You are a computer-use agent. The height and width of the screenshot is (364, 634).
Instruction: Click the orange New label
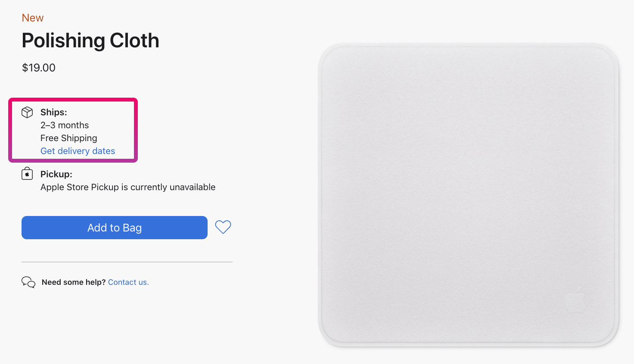(x=33, y=18)
